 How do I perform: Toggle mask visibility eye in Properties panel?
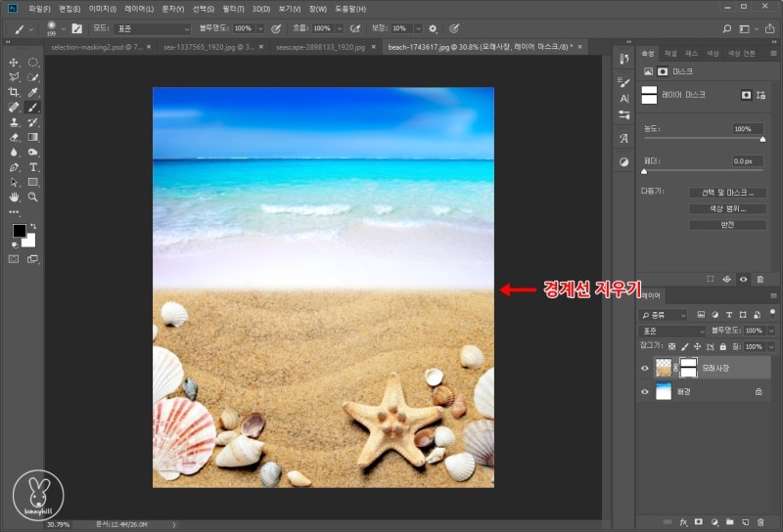click(x=743, y=279)
